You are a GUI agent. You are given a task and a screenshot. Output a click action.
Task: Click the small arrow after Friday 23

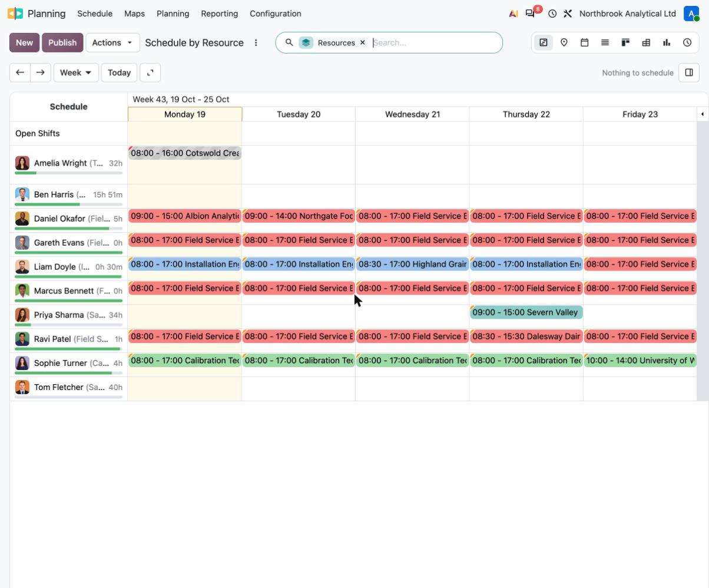702,114
